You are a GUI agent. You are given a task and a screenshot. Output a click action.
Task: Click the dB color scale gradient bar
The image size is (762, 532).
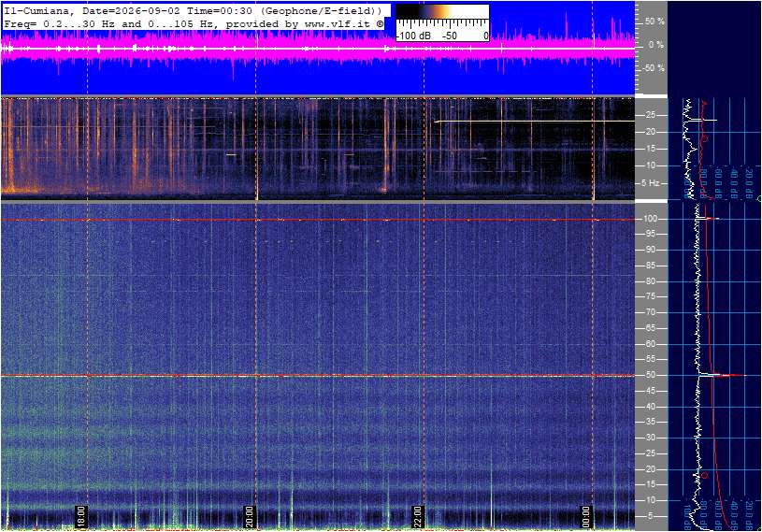click(x=442, y=12)
